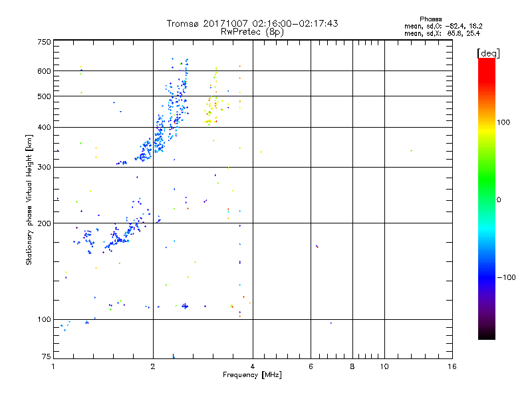Click the 'Frequency [MHz]' x-axis label
The width and height of the screenshot is (532, 399).
coord(252,375)
